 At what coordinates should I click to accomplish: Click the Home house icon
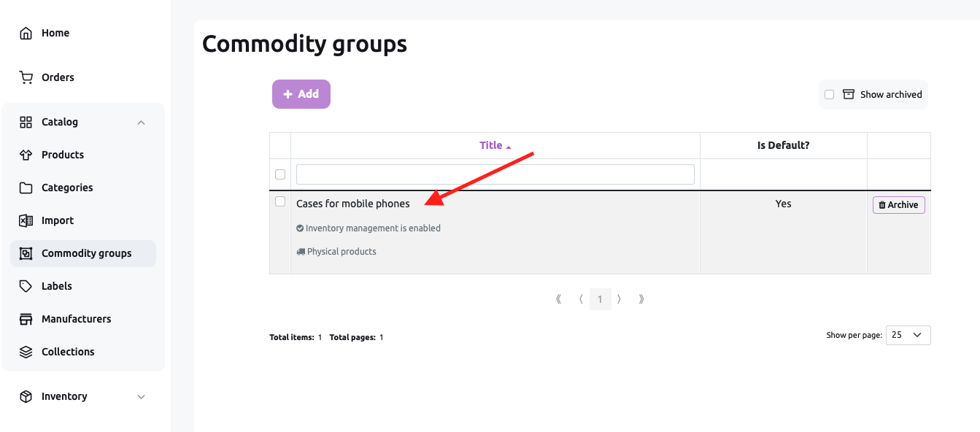26,33
